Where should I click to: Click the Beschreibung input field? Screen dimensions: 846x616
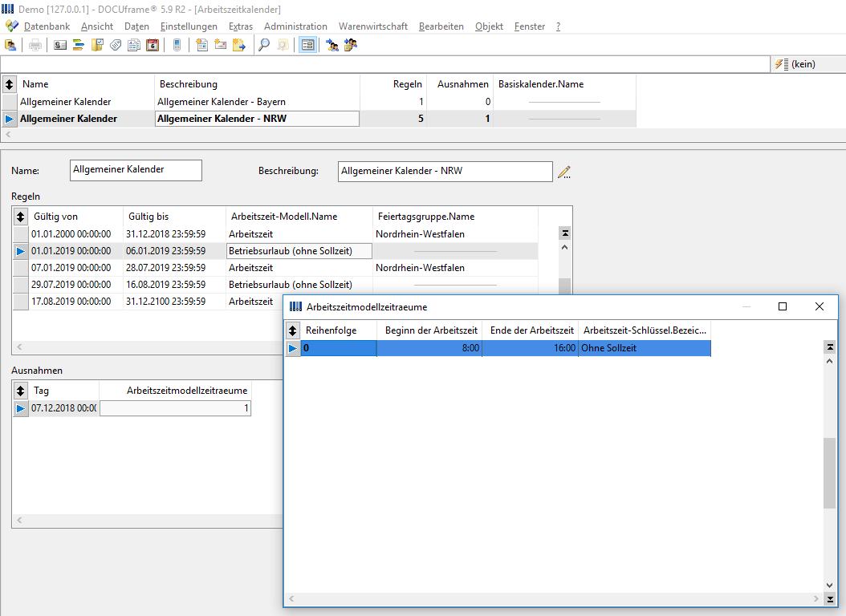445,172
